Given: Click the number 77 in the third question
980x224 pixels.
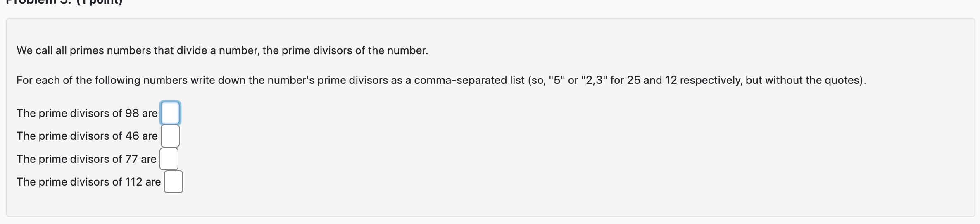Looking at the screenshot, I should pyautogui.click(x=131, y=159).
